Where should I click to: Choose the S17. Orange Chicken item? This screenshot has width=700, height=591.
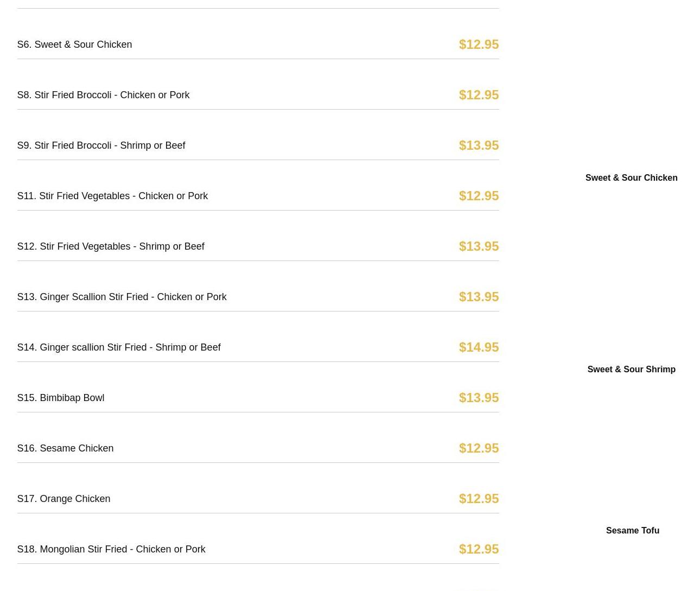pyautogui.click(x=63, y=499)
